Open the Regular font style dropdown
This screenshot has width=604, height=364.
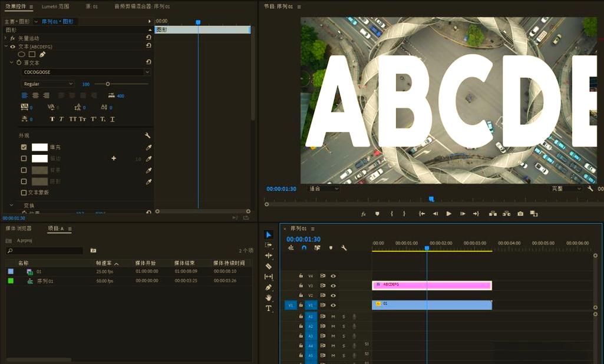click(x=47, y=84)
